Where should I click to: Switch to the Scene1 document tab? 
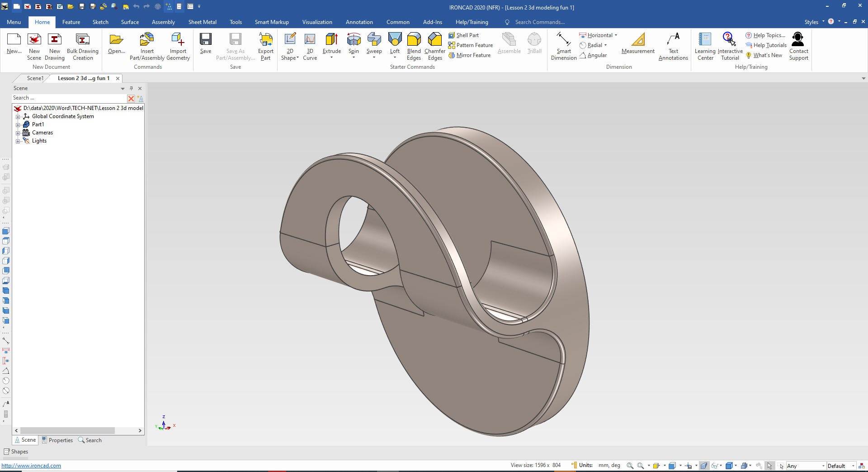coord(35,78)
